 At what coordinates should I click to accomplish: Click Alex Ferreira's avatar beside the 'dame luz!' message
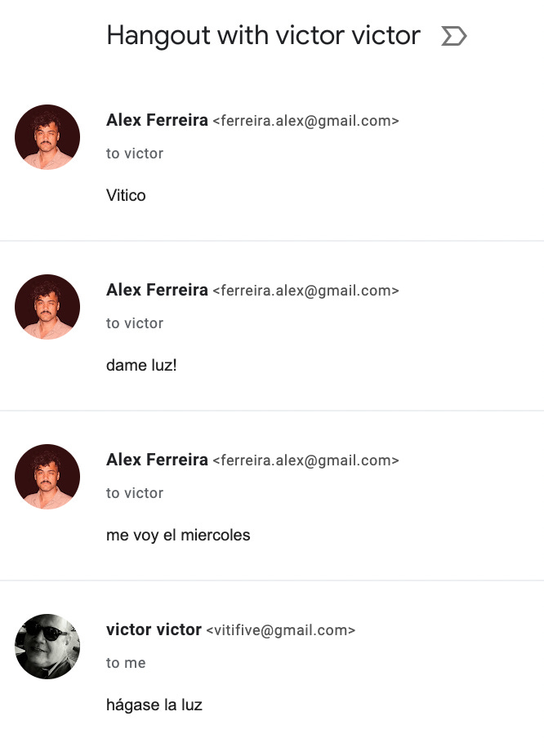tap(47, 307)
